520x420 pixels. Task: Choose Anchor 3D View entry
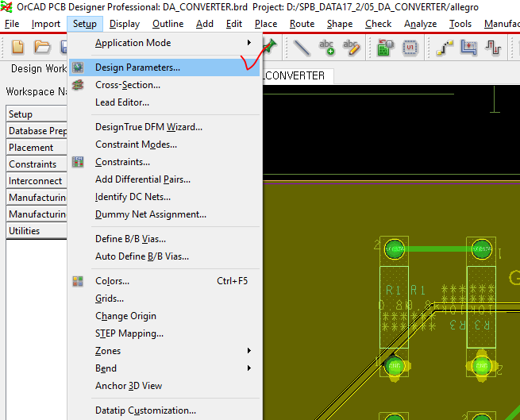[x=164, y=386]
